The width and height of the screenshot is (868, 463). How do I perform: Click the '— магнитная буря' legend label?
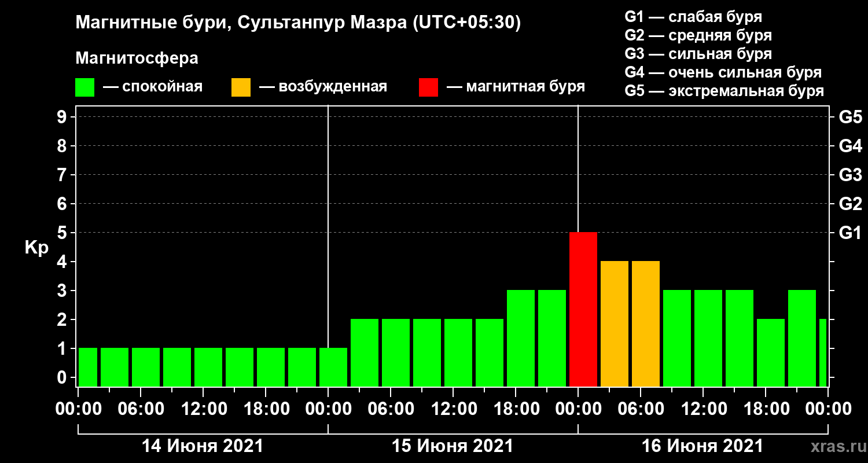(516, 87)
